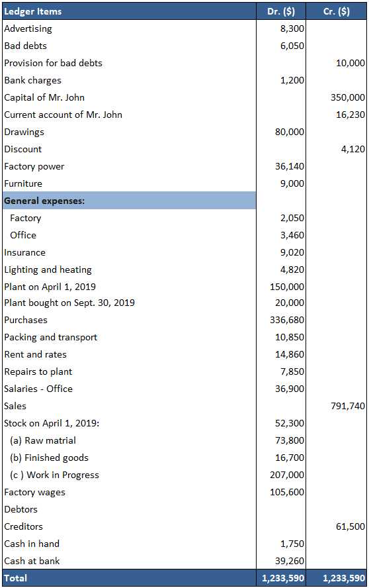Select the 10,000 credit value
The height and width of the screenshot is (588, 369).
coord(350,63)
